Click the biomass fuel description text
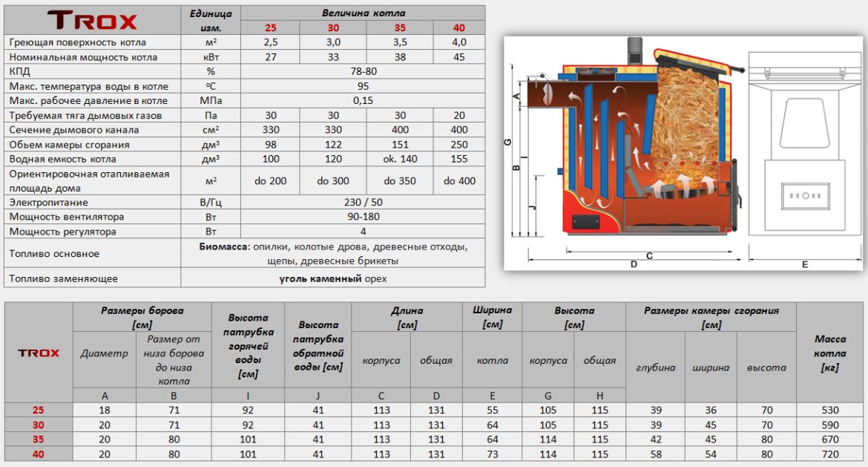Screen dimensions: 868x467 tap(332, 254)
